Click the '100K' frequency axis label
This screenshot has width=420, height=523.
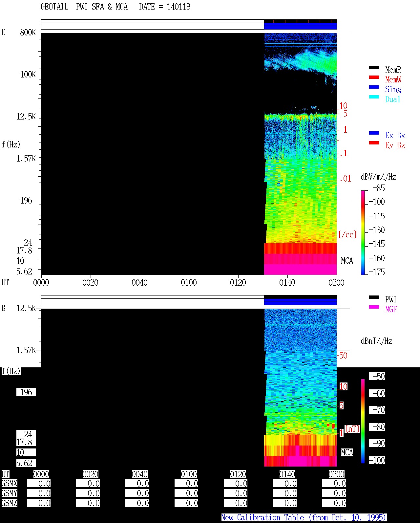pos(28,75)
